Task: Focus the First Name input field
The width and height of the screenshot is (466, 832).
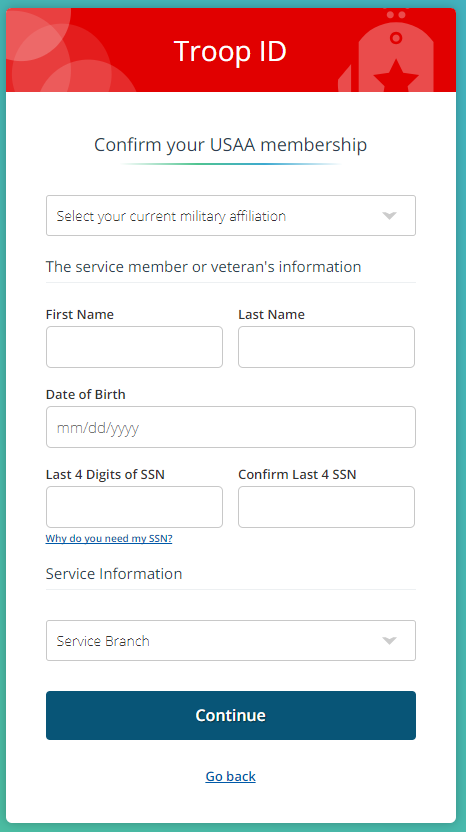Action: pyautogui.click(x=134, y=347)
